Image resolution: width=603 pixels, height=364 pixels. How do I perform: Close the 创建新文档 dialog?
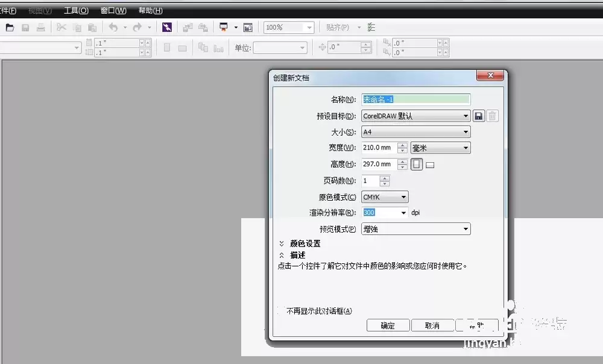click(x=490, y=75)
